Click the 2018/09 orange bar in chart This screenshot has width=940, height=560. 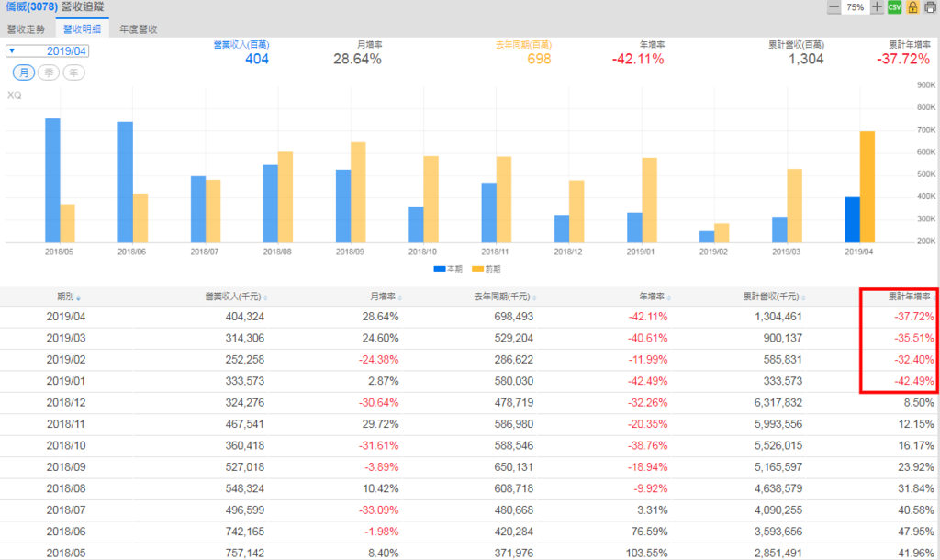tap(358, 193)
